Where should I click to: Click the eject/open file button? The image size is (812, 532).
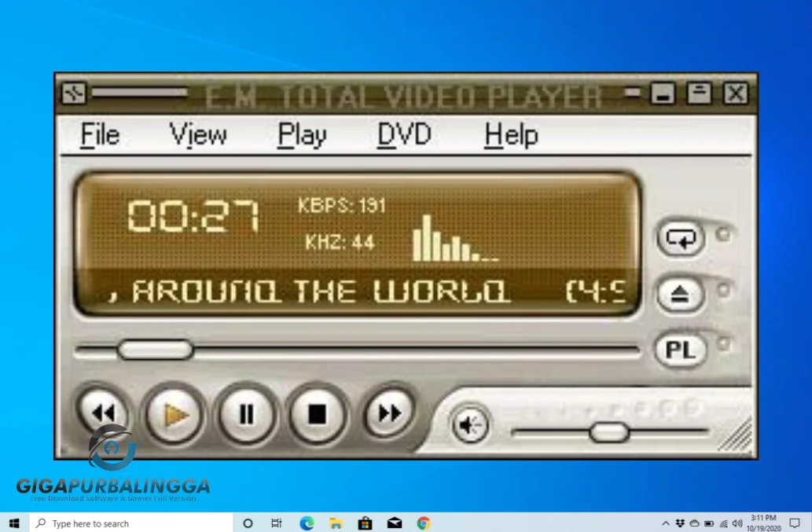(x=681, y=295)
